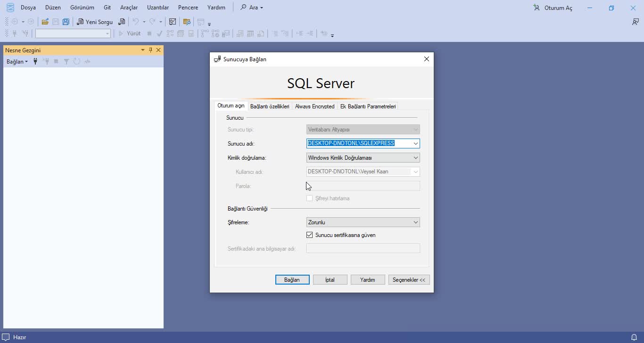Screen dimensions: 644x343
Task: Click the Redo arrow icon
Action: (x=152, y=22)
